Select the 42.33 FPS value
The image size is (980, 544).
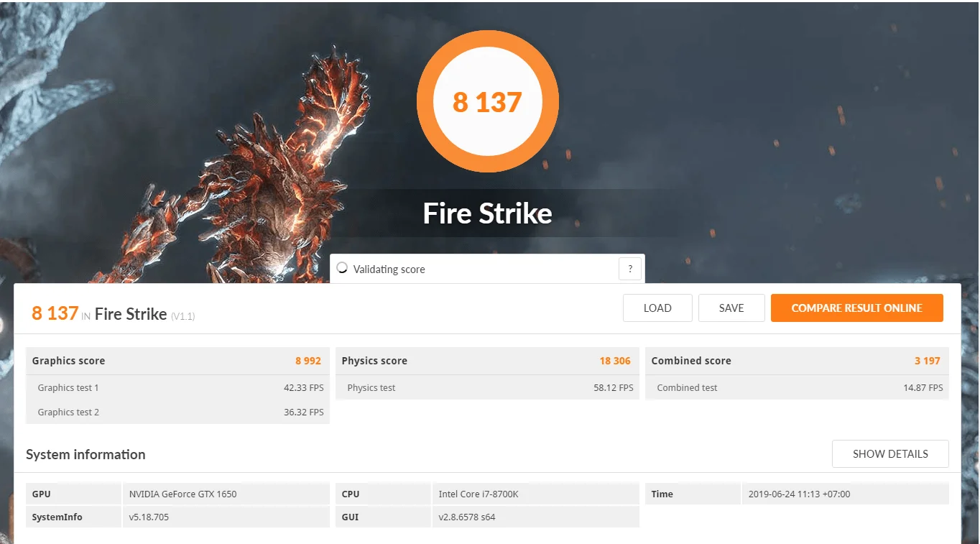click(303, 387)
